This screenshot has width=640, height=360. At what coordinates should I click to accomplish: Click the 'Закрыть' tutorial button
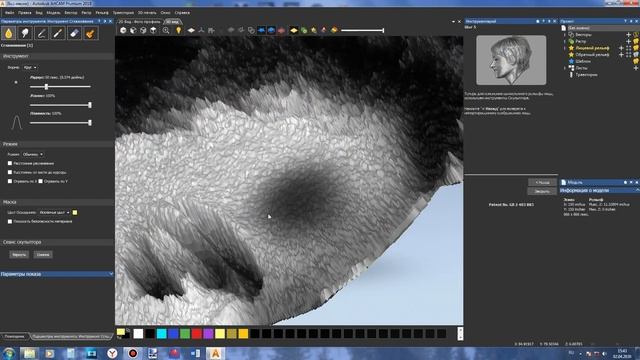pos(542,191)
